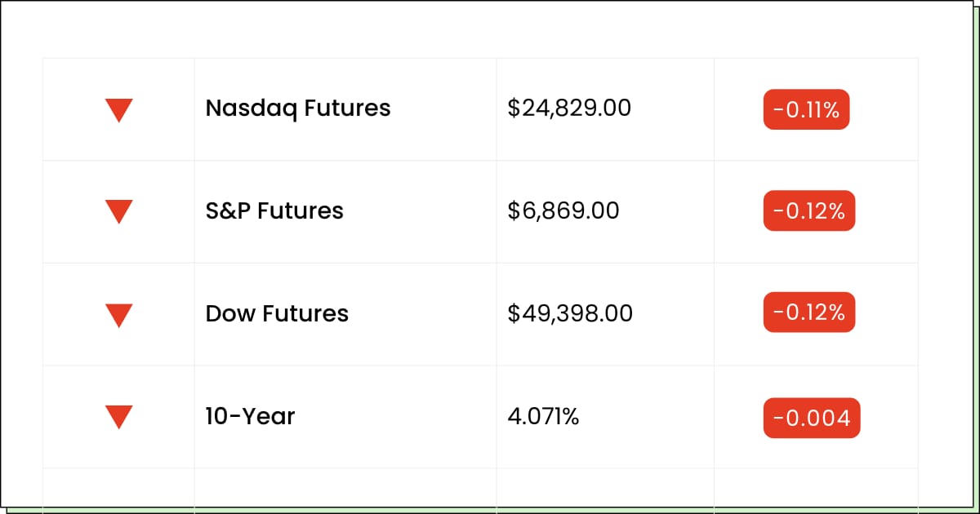Open the Dow Futures row name
The height and width of the screenshot is (514, 980).
277,313
